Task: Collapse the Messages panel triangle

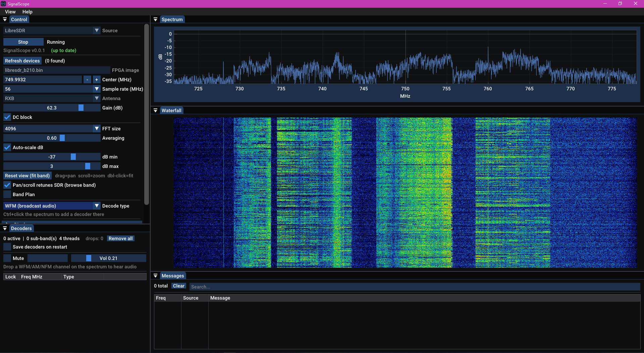Action: pos(156,276)
